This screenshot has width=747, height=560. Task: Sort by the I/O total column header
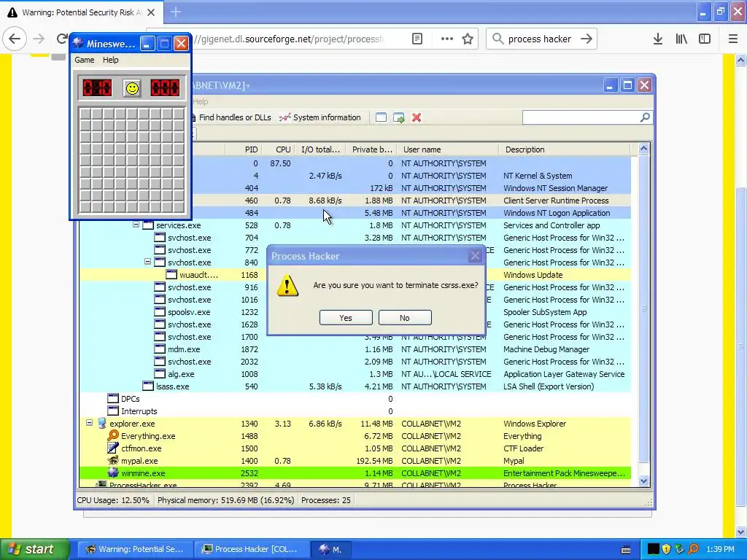321,149
